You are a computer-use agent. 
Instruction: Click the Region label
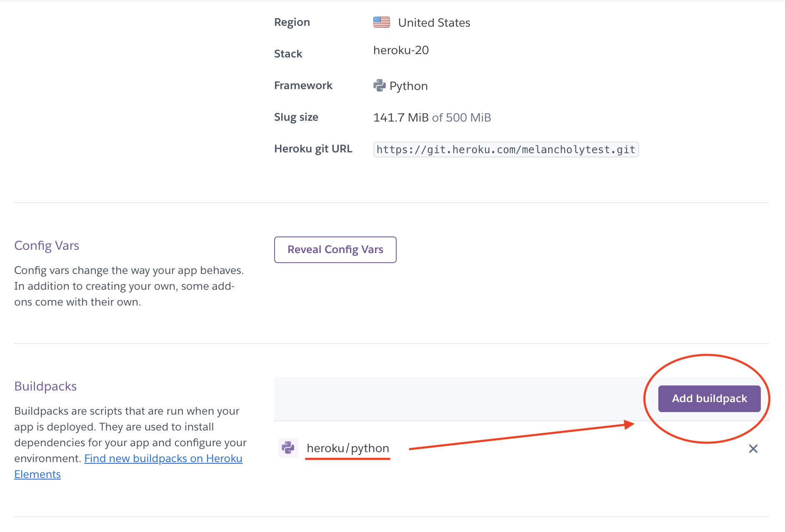pos(292,22)
